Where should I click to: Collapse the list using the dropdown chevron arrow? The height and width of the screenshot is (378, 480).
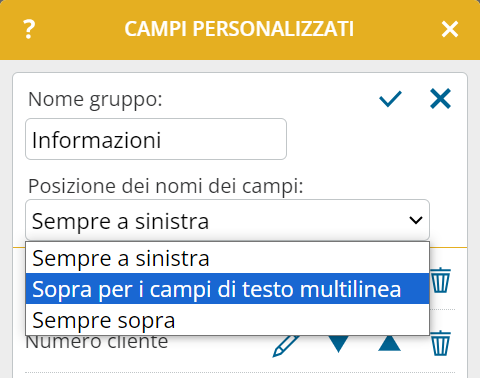point(416,220)
